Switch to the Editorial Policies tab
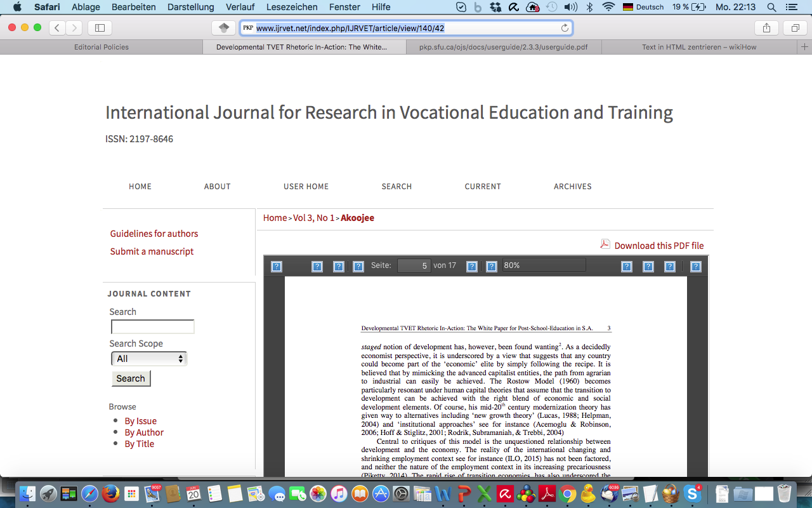Screen dimensions: 812x508 [x=101, y=47]
